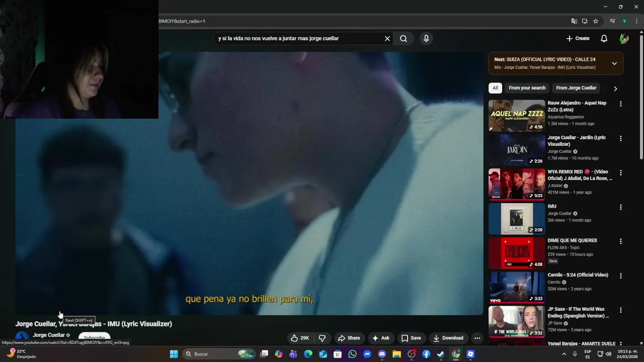The image size is (644, 362).
Task: Expand the Next: SUIZA mix queue chevron
Action: tap(614, 63)
